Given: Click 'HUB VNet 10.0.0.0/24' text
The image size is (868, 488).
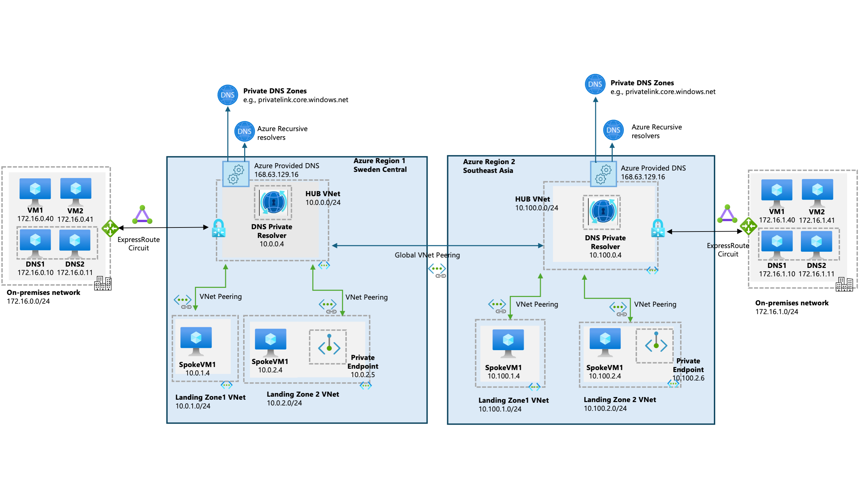Looking at the screenshot, I should pos(323,198).
